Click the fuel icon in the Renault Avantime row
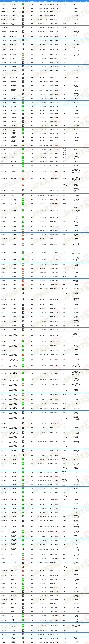This screenshot has width=89, height=644. pyautogui.click(x=23, y=145)
